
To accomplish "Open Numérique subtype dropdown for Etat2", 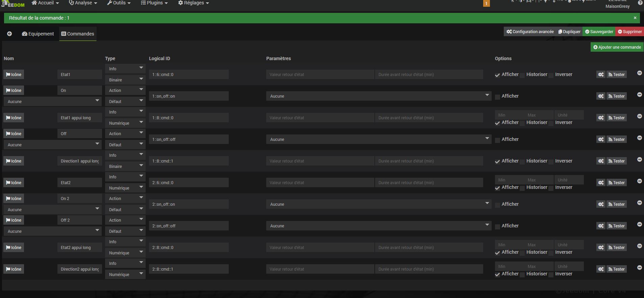I will (x=125, y=188).
